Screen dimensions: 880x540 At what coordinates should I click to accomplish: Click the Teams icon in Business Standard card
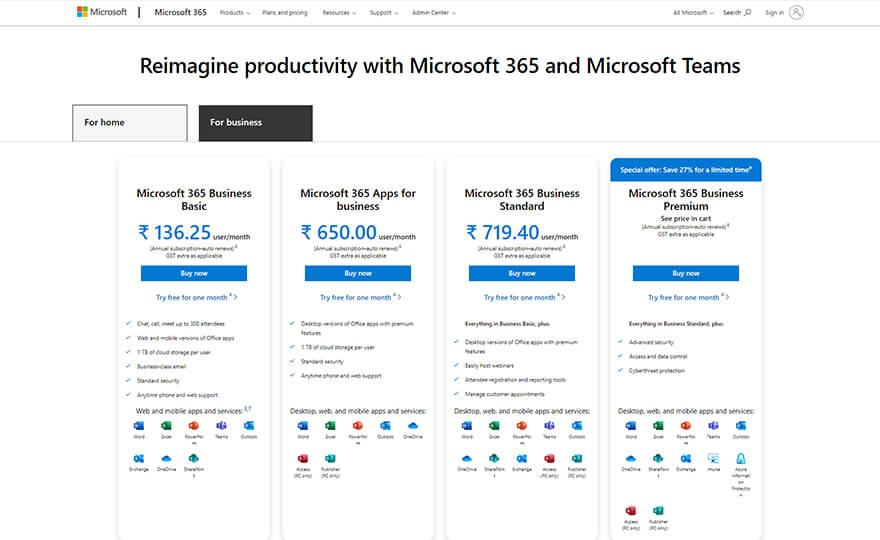coord(549,426)
